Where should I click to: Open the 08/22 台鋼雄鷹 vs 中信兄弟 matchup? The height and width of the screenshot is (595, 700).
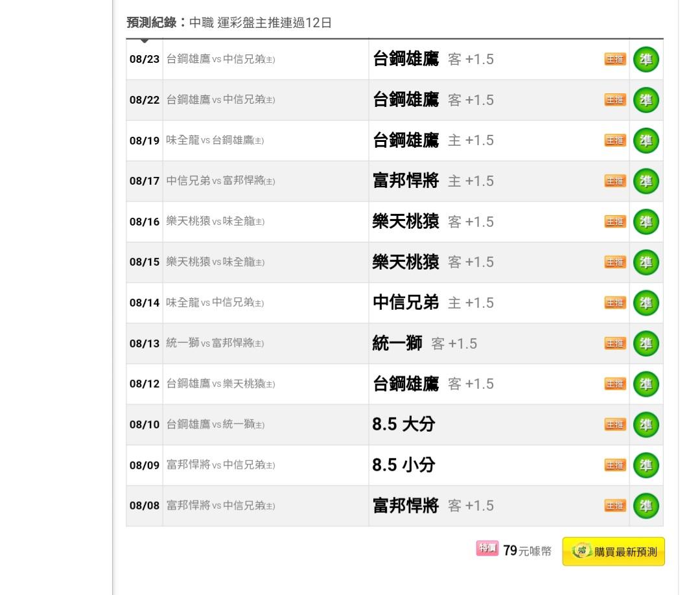[x=220, y=100]
